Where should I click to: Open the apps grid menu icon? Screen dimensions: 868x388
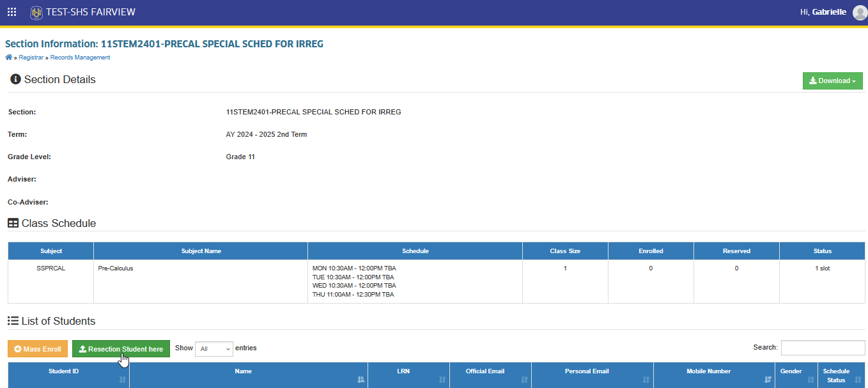point(12,12)
